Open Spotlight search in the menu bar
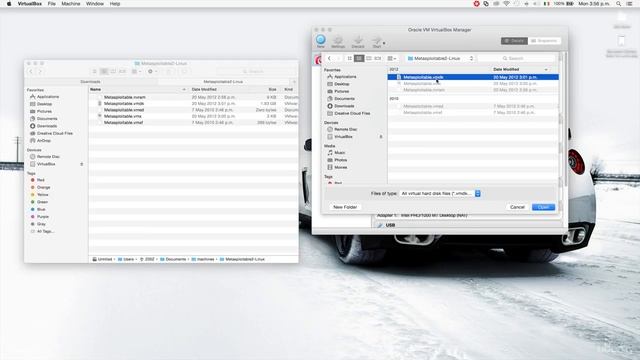 619,4
